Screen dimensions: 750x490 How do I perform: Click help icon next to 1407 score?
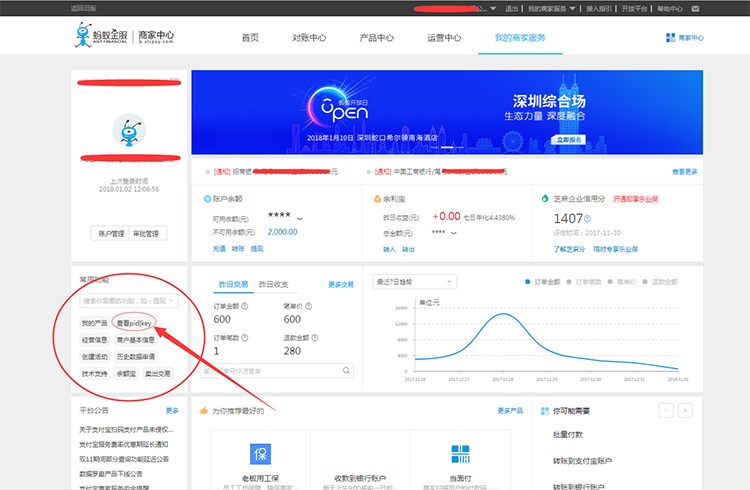(x=587, y=218)
